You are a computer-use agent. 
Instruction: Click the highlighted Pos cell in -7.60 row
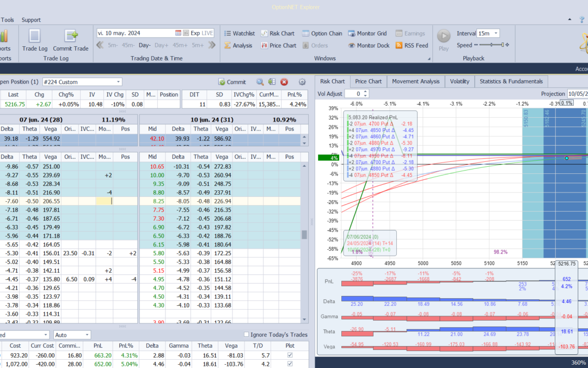click(104, 201)
